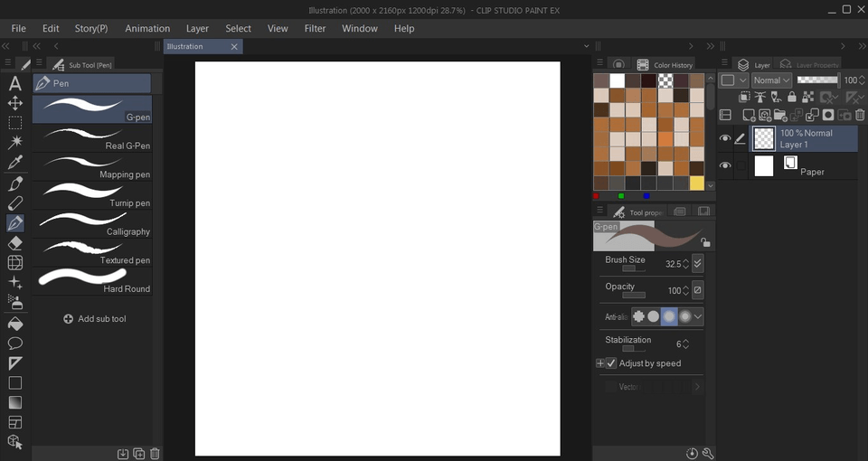Screen dimensions: 868x461
Task: Create a new layer folder
Action: click(780, 115)
